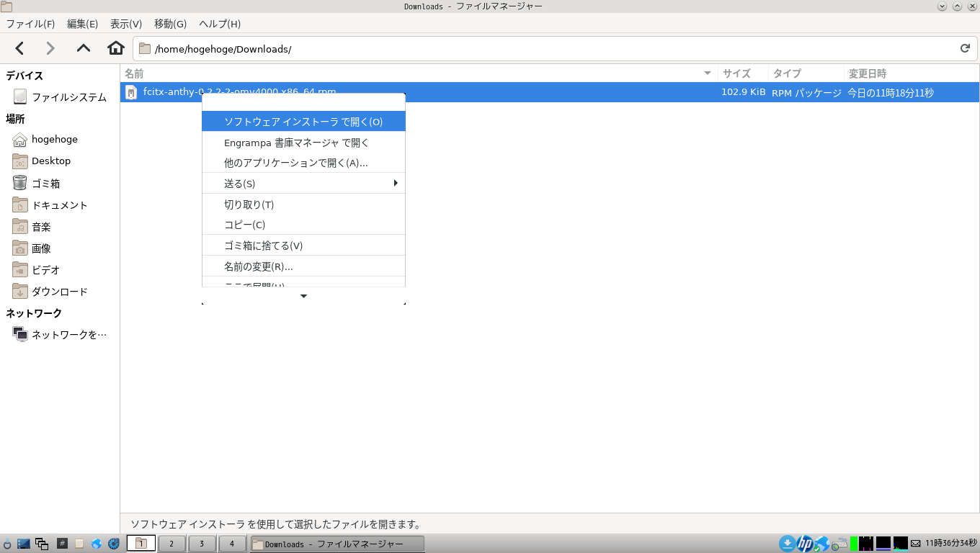Click the RPM パッケージ type cell
Screen dimensions: 980x553
coord(806,93)
